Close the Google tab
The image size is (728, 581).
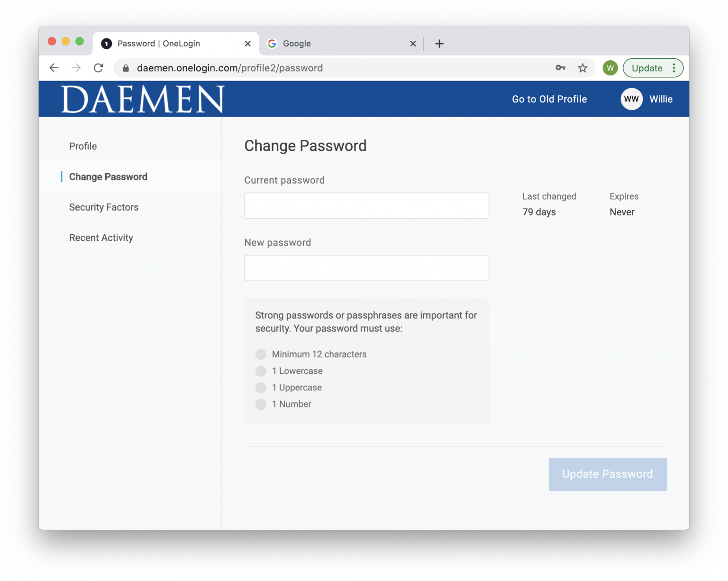pyautogui.click(x=413, y=44)
